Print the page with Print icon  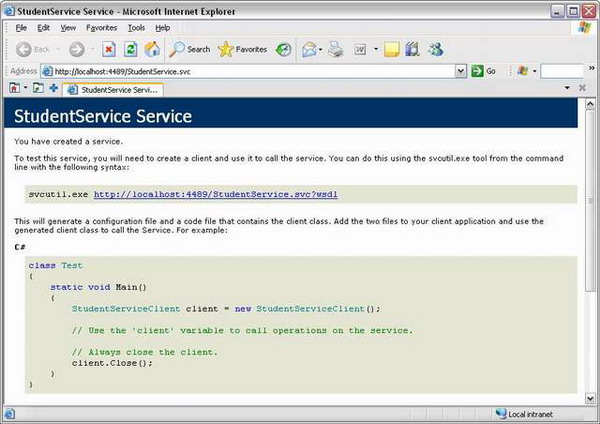(x=336, y=49)
